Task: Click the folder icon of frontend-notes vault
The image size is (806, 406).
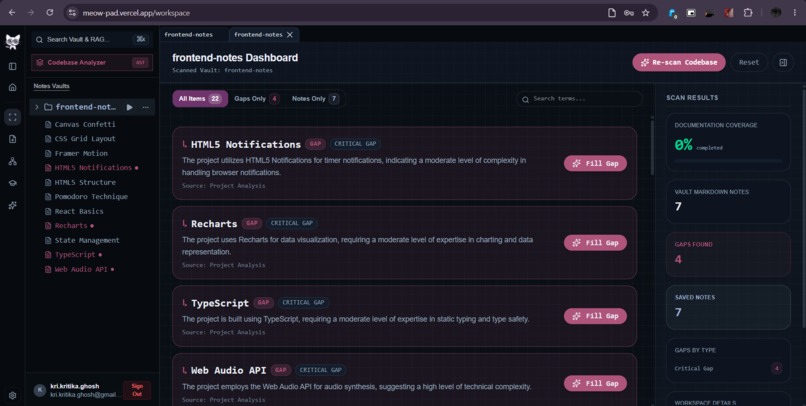Action: (x=48, y=107)
